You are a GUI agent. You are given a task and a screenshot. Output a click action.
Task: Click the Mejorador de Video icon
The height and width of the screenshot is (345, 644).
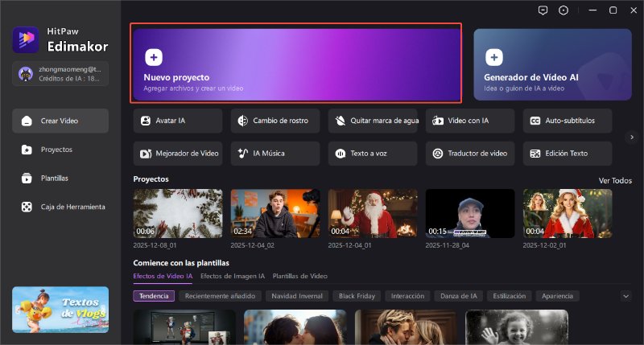coord(146,154)
